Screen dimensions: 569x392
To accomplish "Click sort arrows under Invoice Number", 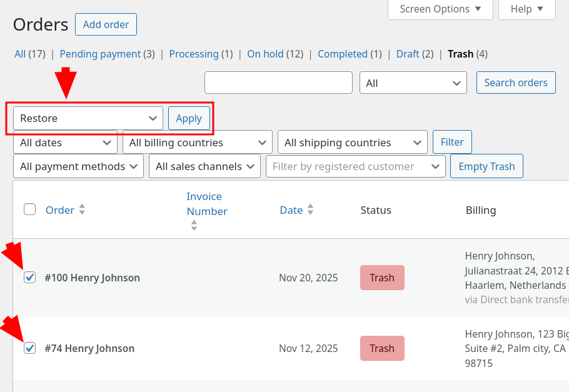I will click(194, 225).
